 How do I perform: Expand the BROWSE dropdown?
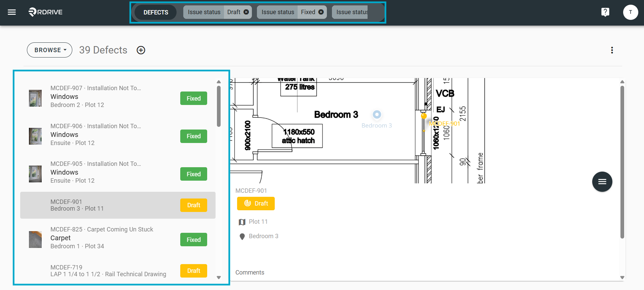(x=50, y=50)
